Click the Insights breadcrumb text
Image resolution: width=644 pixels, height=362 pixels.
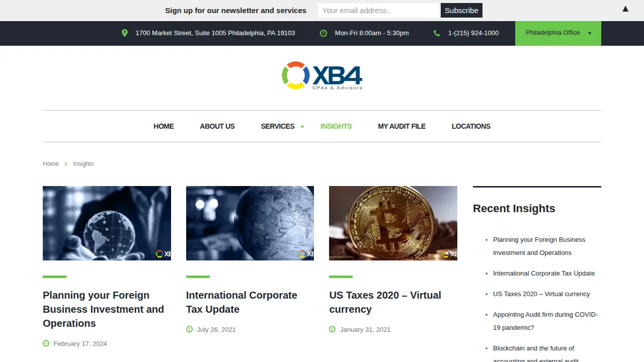tap(83, 164)
